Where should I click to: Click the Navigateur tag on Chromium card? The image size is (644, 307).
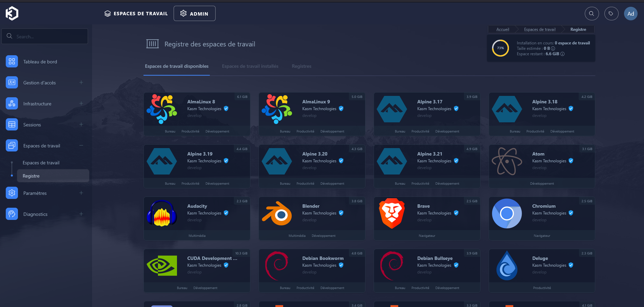pyautogui.click(x=542, y=236)
